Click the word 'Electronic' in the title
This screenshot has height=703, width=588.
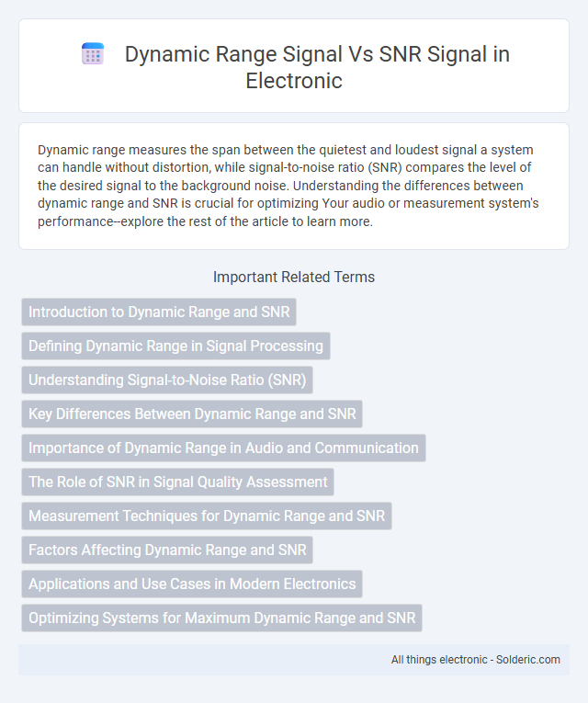coord(294,81)
